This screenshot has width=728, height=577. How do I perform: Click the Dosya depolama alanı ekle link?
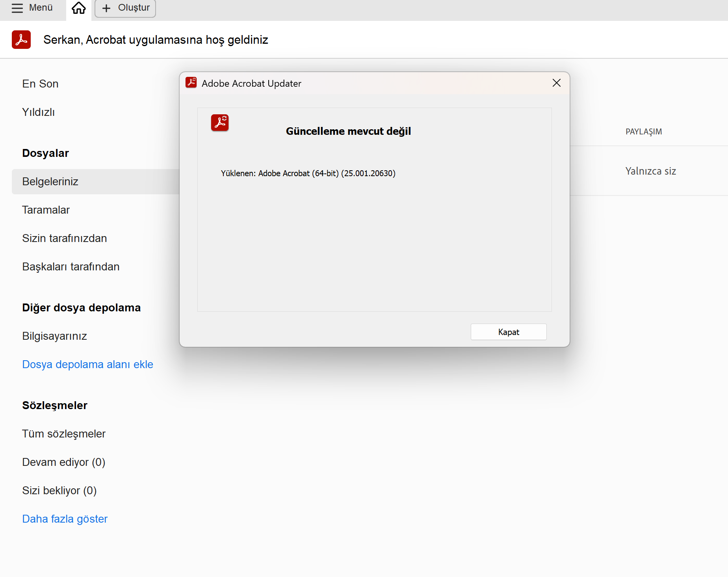coord(87,364)
